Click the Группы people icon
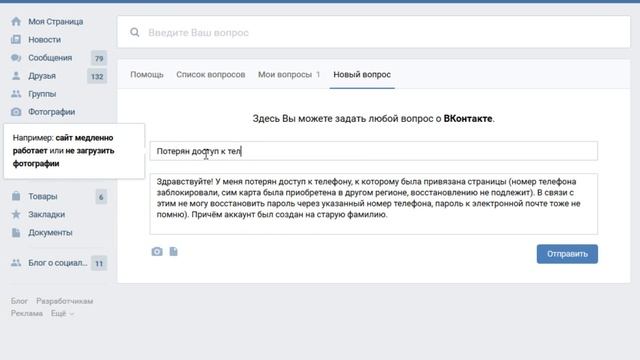The width and height of the screenshot is (640, 360). (16, 94)
